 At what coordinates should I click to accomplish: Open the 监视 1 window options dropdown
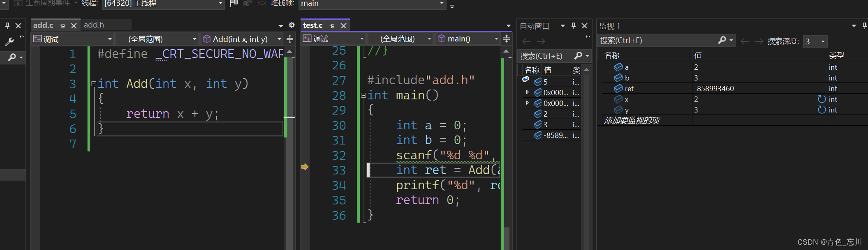pos(854,26)
